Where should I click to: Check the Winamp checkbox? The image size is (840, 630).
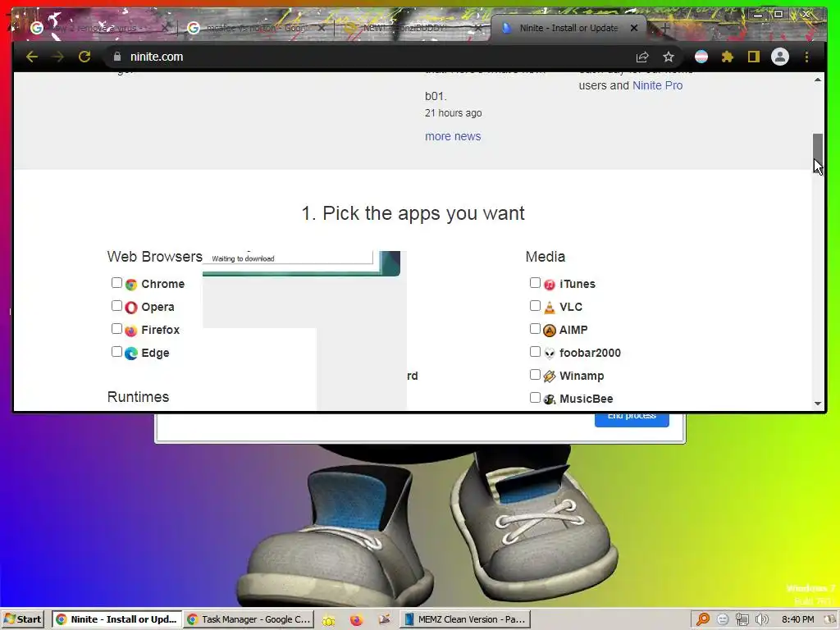pyautogui.click(x=535, y=375)
